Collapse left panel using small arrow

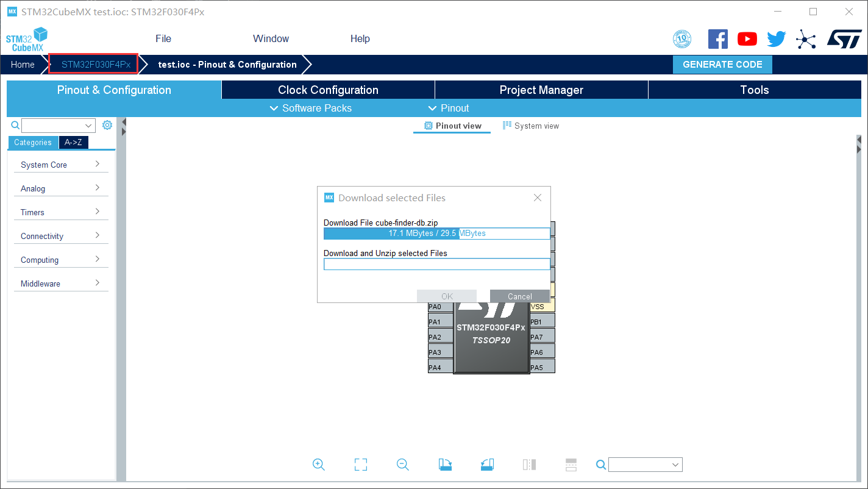pyautogui.click(x=124, y=121)
